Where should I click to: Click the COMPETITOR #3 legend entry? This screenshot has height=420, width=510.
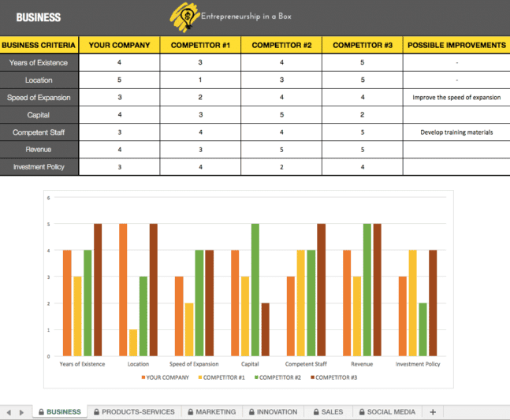(334, 378)
